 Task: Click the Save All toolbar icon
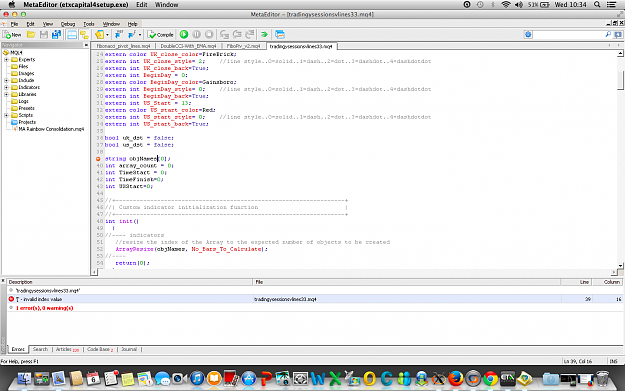(x=56, y=35)
